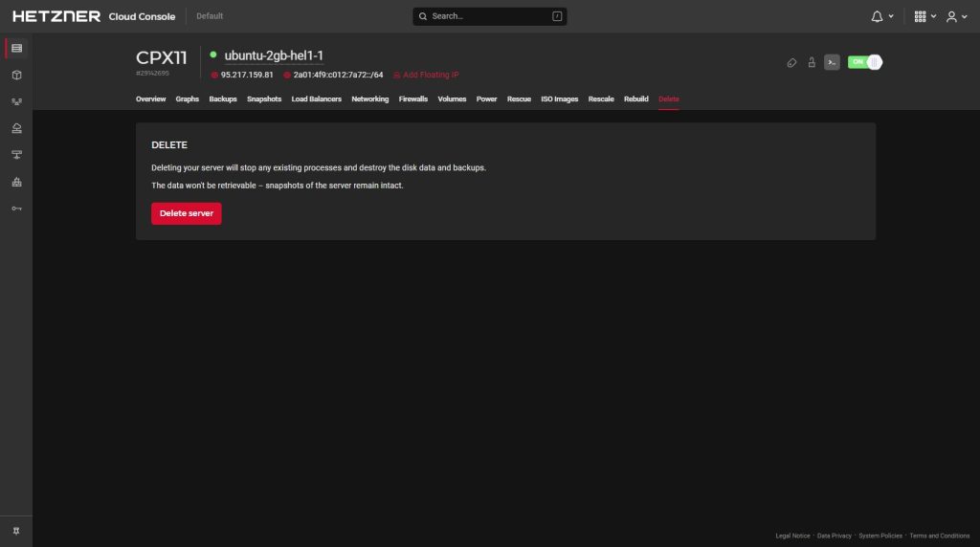Click the Add Floating IP link
The width and height of the screenshot is (980, 547).
(430, 75)
